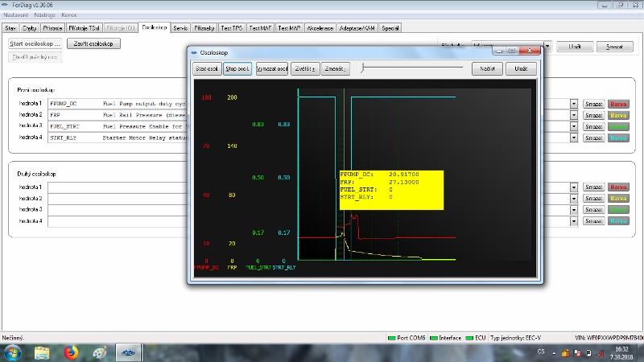Select the ForDiag app taskbar icon
644x362 pixels.
point(128,352)
